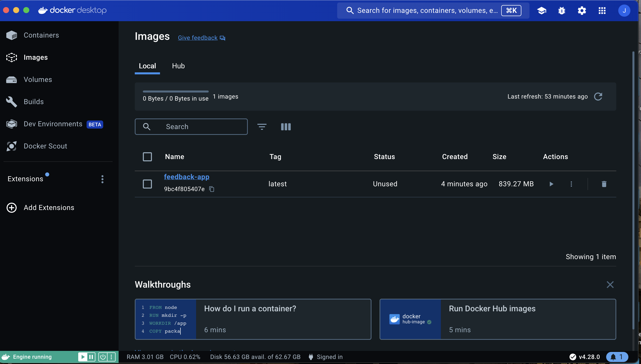Open the feedback-app image link

pyautogui.click(x=186, y=177)
